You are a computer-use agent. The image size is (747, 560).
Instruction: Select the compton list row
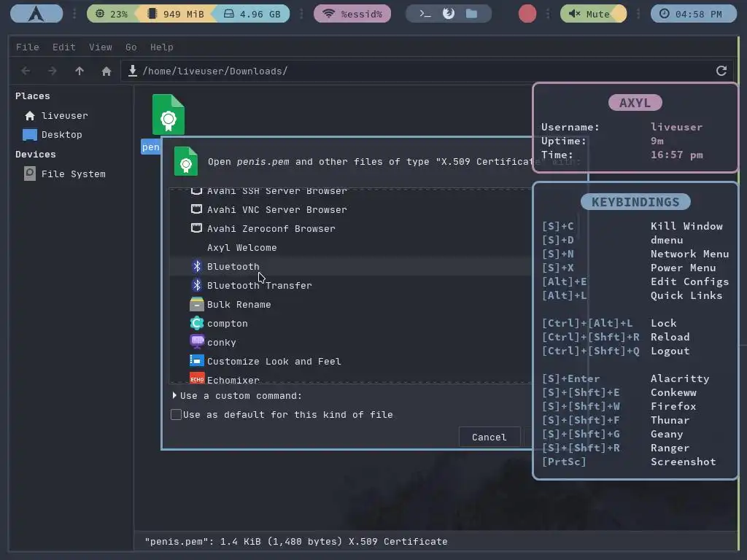[x=350, y=323]
